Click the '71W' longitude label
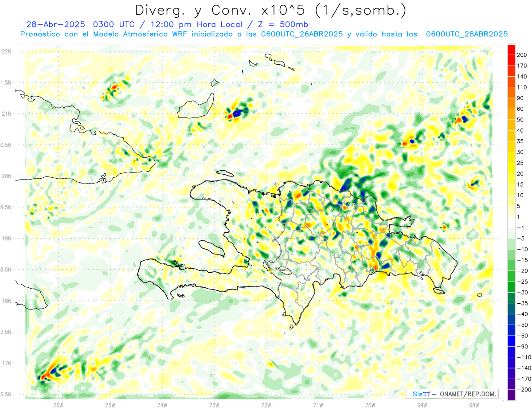The width and height of the screenshot is (532, 411). 318,405
